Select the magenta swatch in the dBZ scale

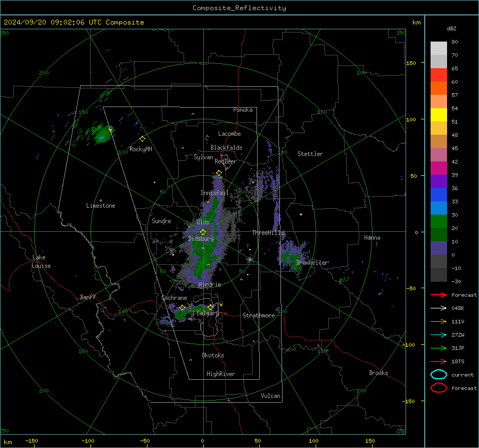point(439,168)
